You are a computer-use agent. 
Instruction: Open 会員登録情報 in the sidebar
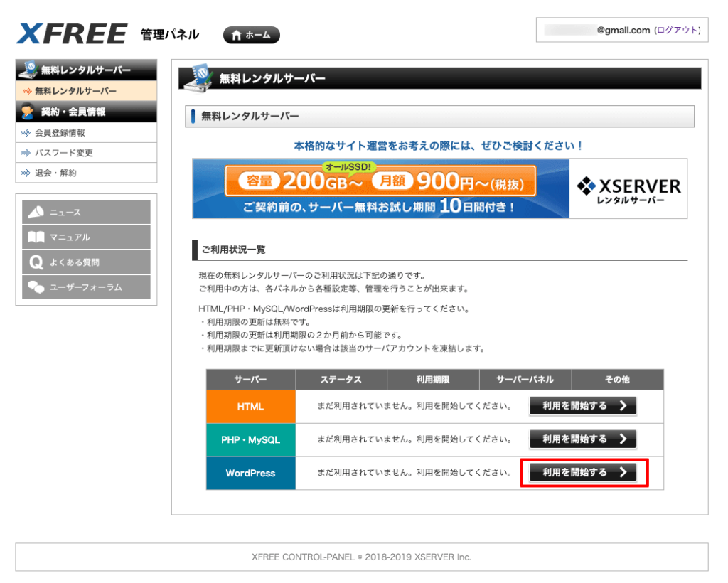[86, 133]
